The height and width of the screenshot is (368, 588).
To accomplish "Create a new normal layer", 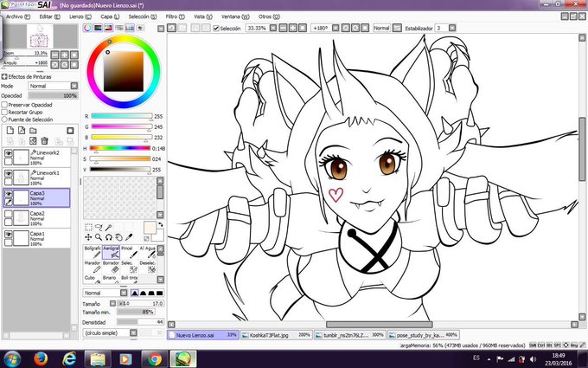I will [10, 130].
